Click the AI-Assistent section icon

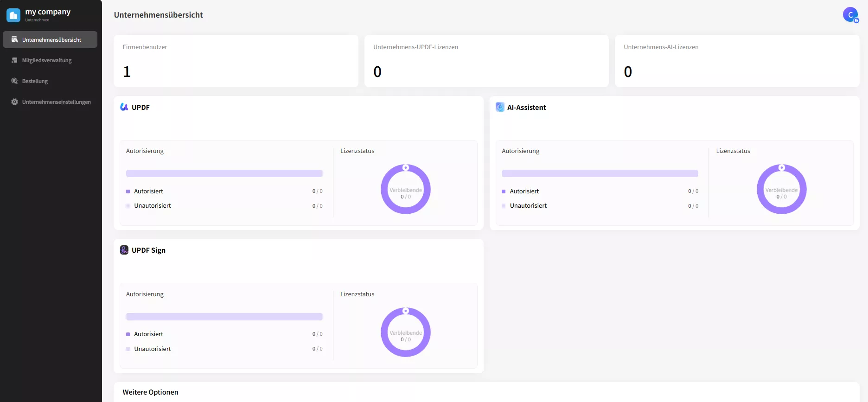(x=500, y=107)
